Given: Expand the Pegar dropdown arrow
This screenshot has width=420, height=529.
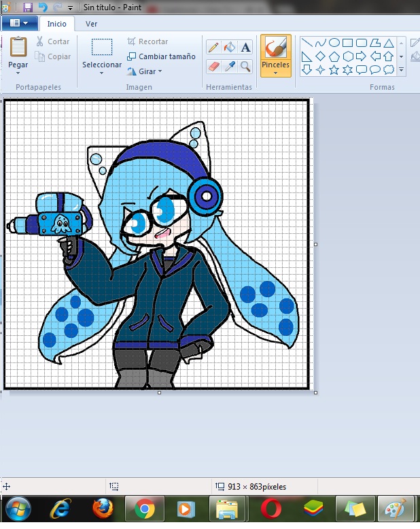Looking at the screenshot, I should [x=18, y=73].
